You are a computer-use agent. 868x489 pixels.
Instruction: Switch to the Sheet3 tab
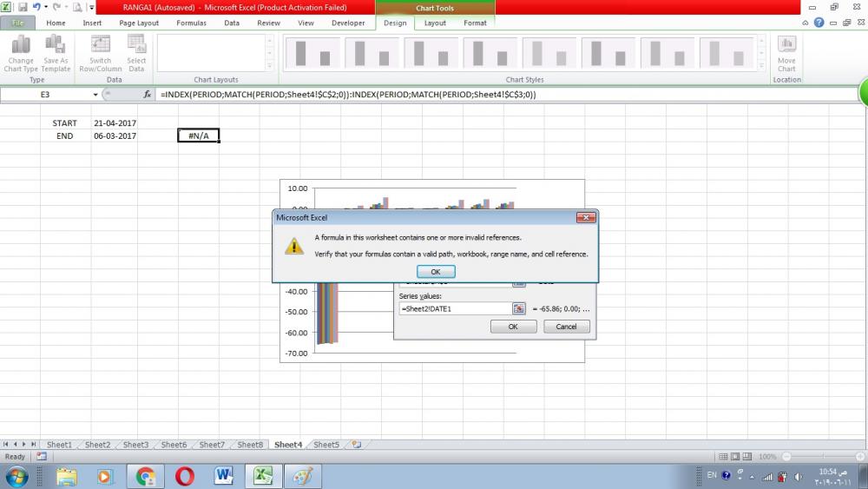(x=135, y=445)
